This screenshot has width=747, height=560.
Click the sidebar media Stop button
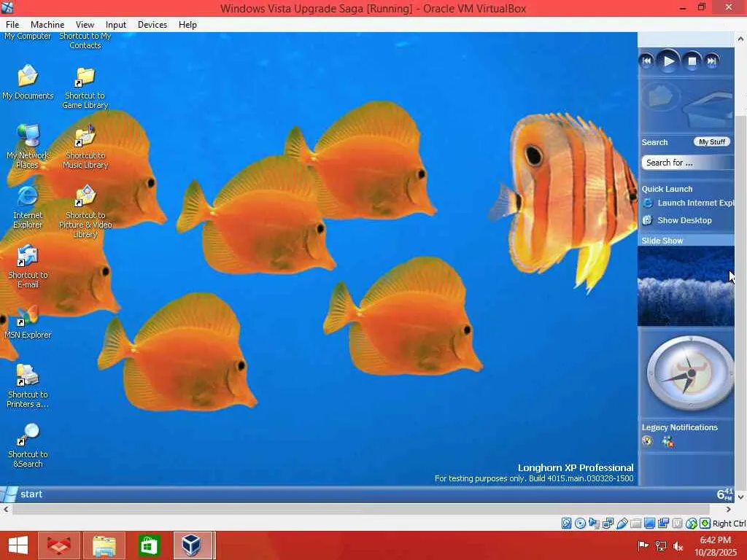692,61
